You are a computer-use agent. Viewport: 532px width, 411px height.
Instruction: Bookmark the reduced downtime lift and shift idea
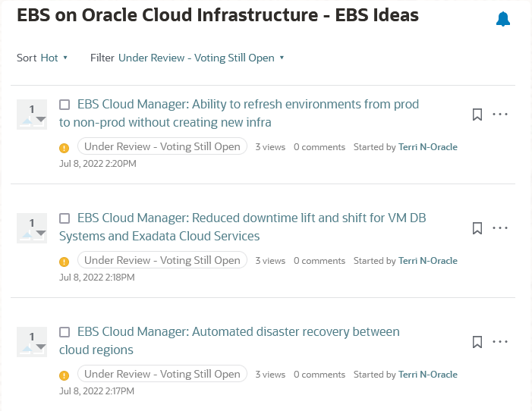[x=477, y=228]
